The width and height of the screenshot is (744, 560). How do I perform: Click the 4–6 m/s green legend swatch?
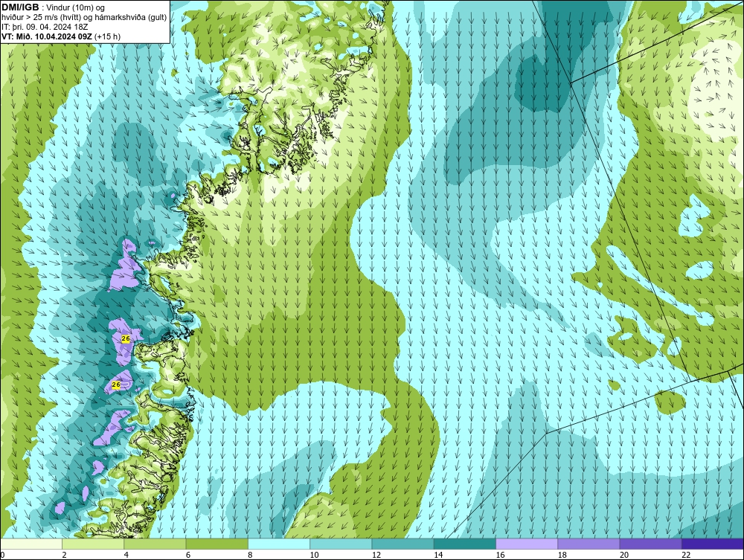tap(155, 544)
